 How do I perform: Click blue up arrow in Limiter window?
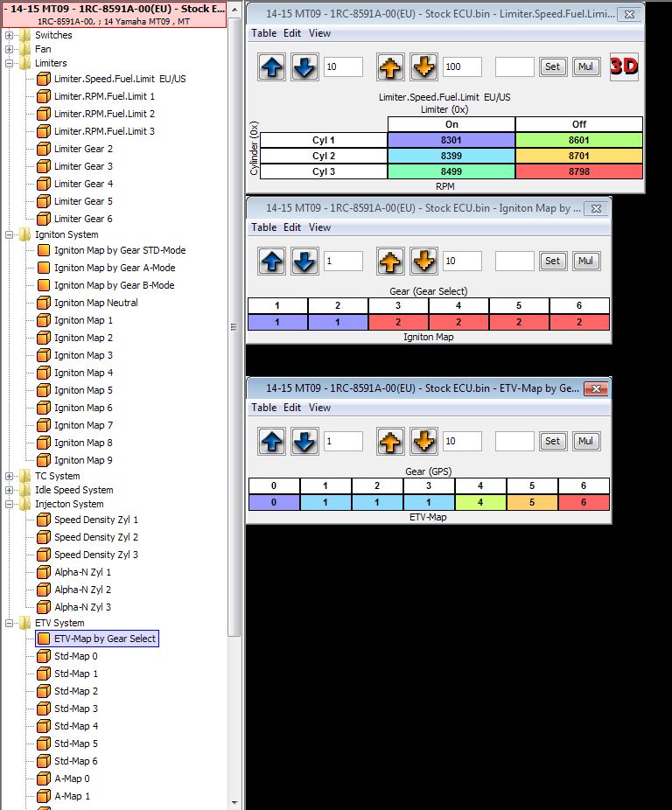point(272,67)
